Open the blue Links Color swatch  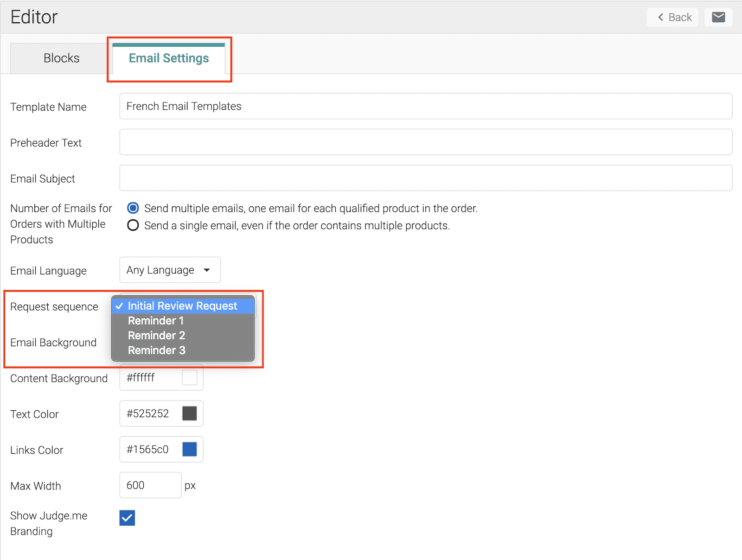[x=189, y=449]
